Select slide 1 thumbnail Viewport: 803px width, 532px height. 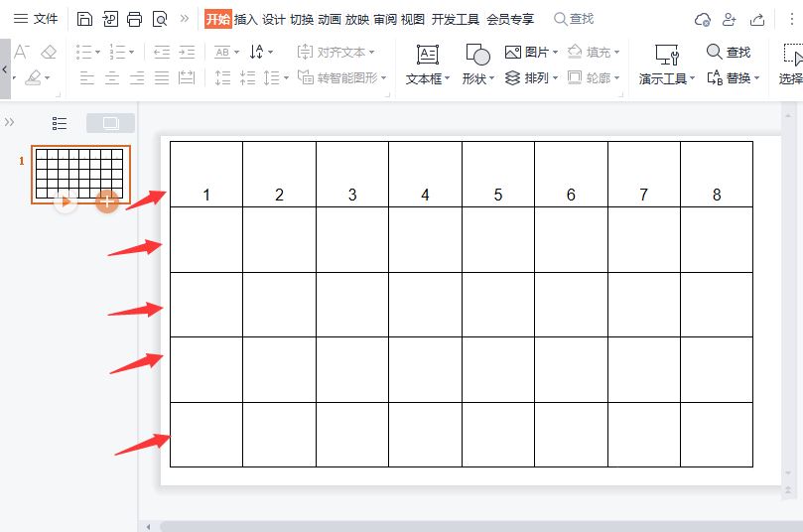click(80, 171)
